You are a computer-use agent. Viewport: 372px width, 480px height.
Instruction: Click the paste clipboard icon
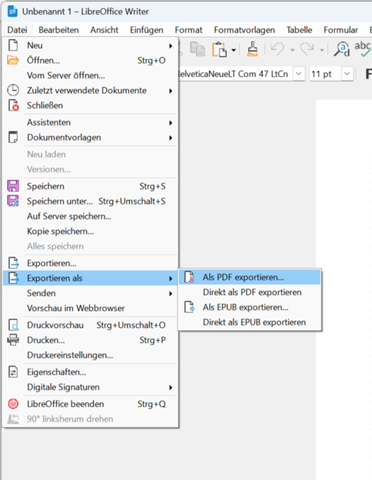point(219,49)
